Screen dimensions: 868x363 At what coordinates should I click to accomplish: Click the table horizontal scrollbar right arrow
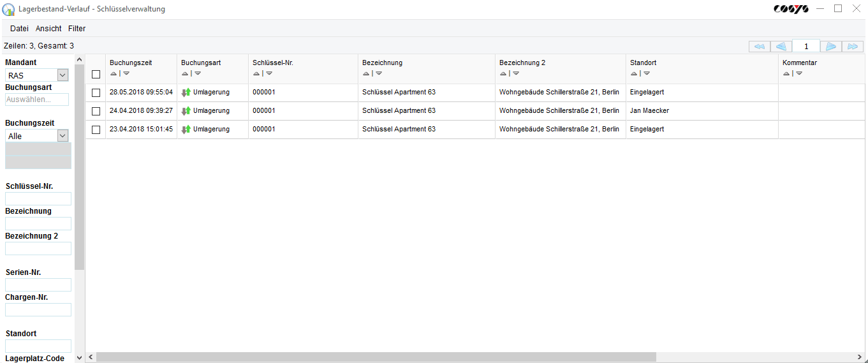859,357
